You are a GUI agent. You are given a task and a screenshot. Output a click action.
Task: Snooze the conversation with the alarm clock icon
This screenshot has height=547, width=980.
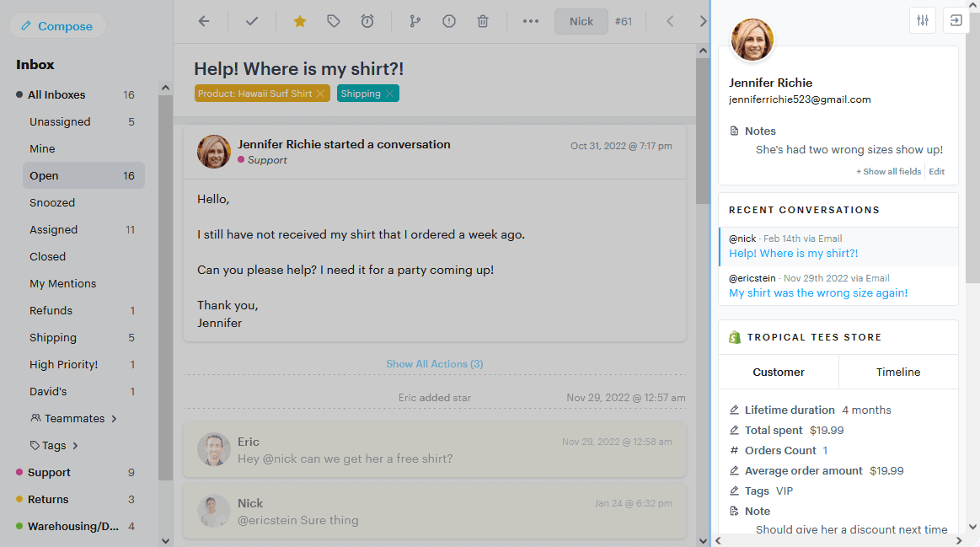point(367,21)
